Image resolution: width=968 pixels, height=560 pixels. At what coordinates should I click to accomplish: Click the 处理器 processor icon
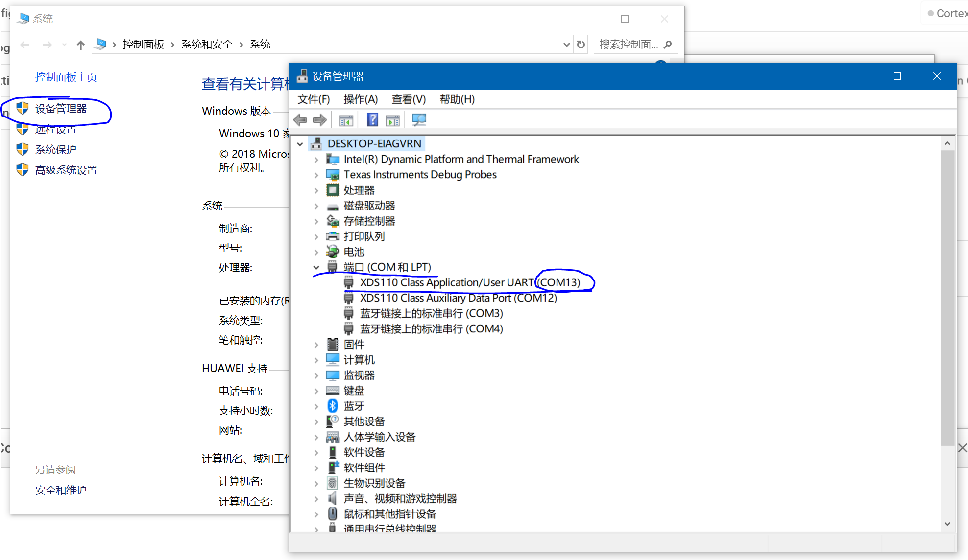pos(333,190)
